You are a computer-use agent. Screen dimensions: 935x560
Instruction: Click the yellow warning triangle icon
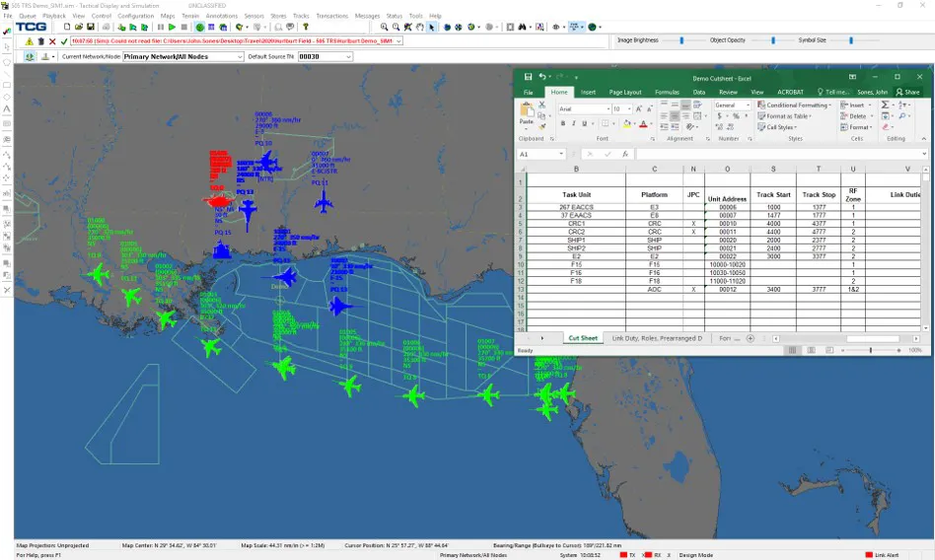[30, 41]
